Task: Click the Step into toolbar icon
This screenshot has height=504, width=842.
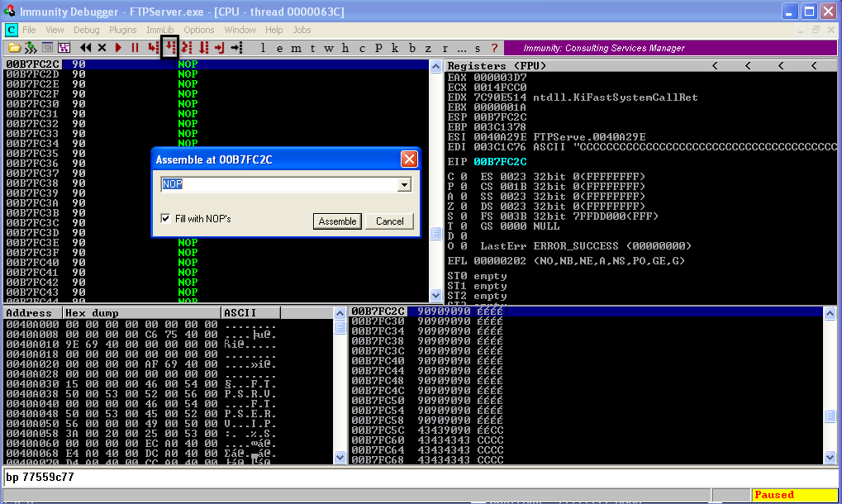Action: (153, 48)
